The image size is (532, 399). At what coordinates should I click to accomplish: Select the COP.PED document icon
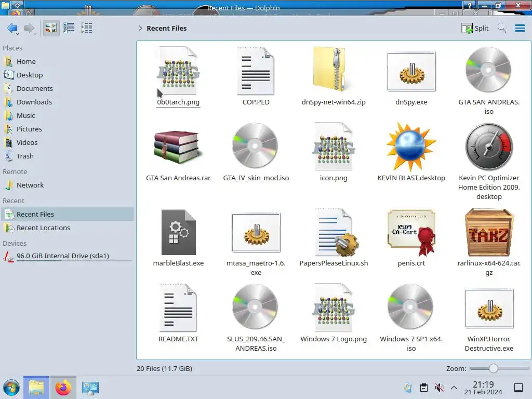[x=256, y=71]
